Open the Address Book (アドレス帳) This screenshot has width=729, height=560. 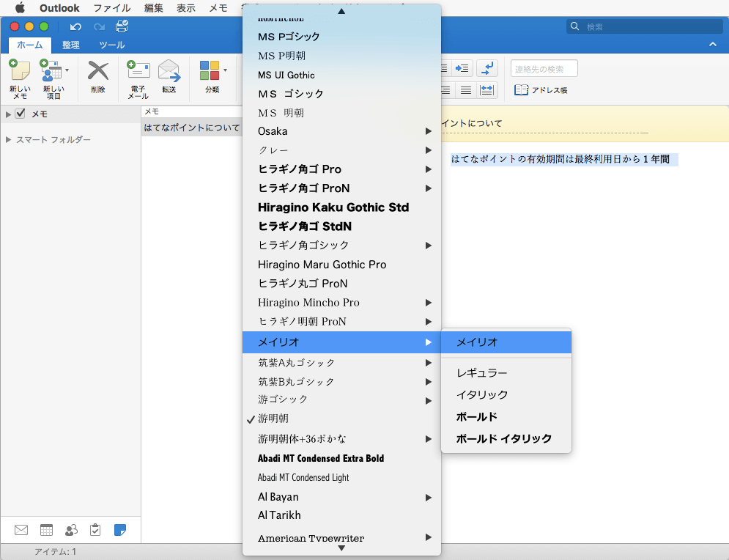pyautogui.click(x=541, y=89)
